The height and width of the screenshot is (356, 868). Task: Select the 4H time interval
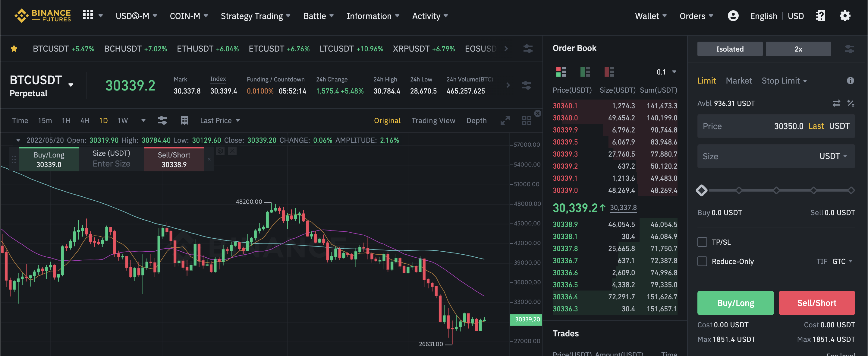pos(85,120)
